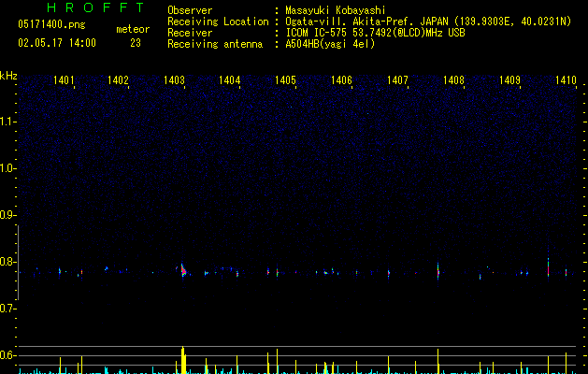The image size is (588, 374).
Task: Select the A504HB(yagi 4el) antenna text
Action: 330,44
